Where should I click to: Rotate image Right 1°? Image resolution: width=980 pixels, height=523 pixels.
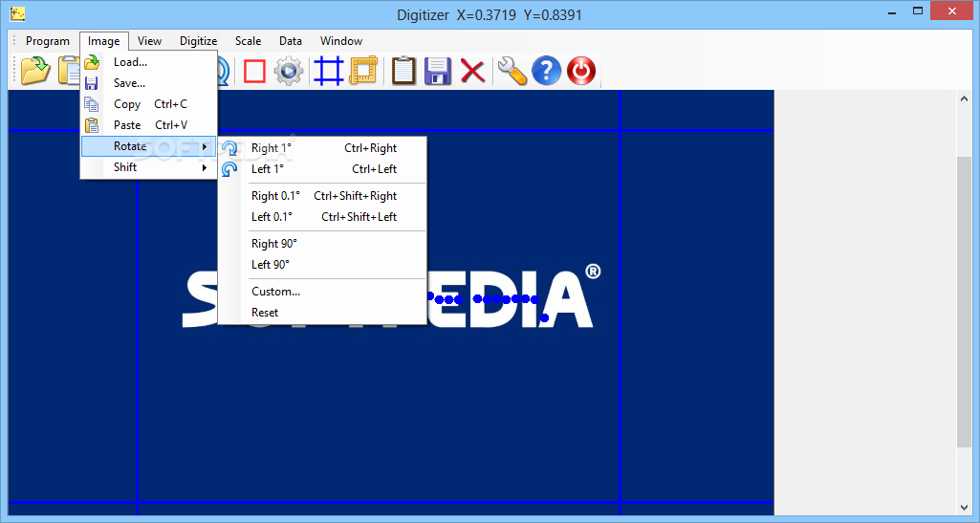point(322,148)
